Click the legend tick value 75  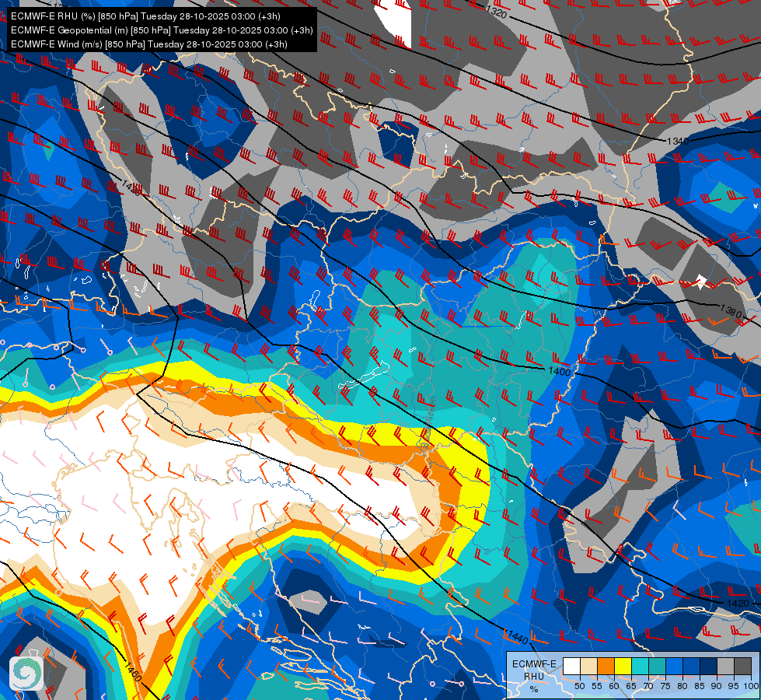coord(665,686)
